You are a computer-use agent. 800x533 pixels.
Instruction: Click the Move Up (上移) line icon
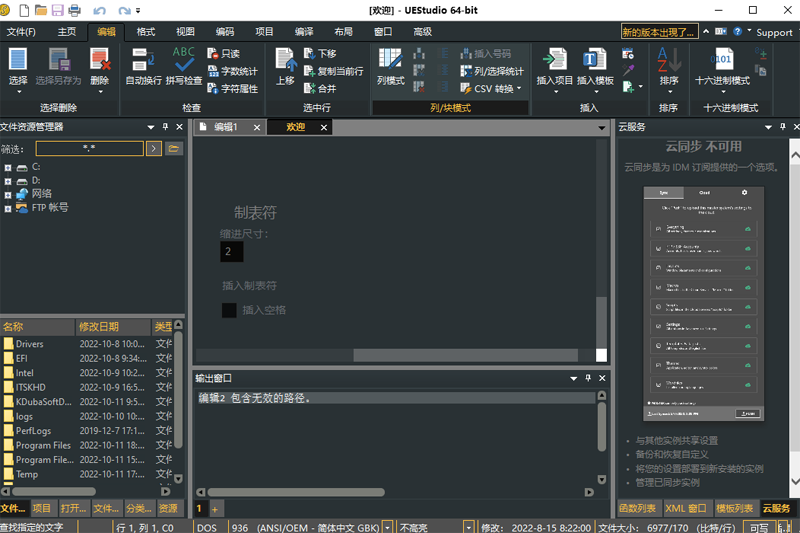click(285, 60)
